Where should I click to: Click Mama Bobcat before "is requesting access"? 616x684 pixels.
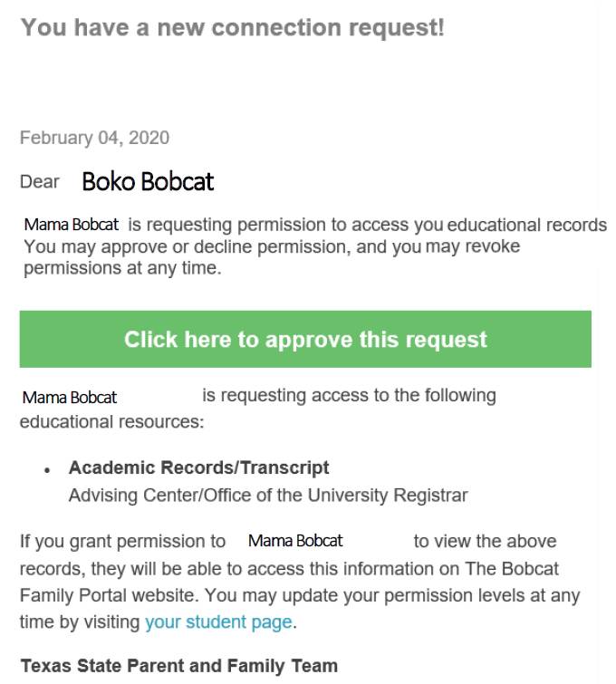point(70,397)
